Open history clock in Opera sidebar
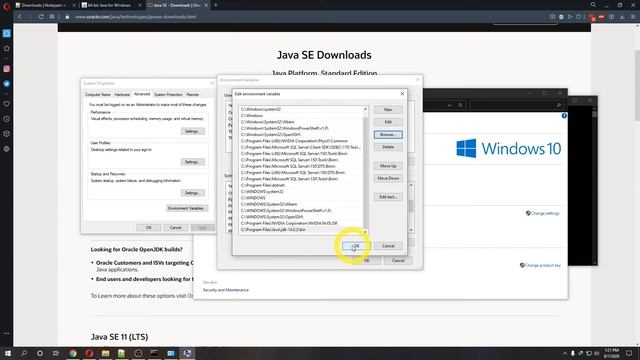Screen dimensions: 640x360 click(7, 119)
